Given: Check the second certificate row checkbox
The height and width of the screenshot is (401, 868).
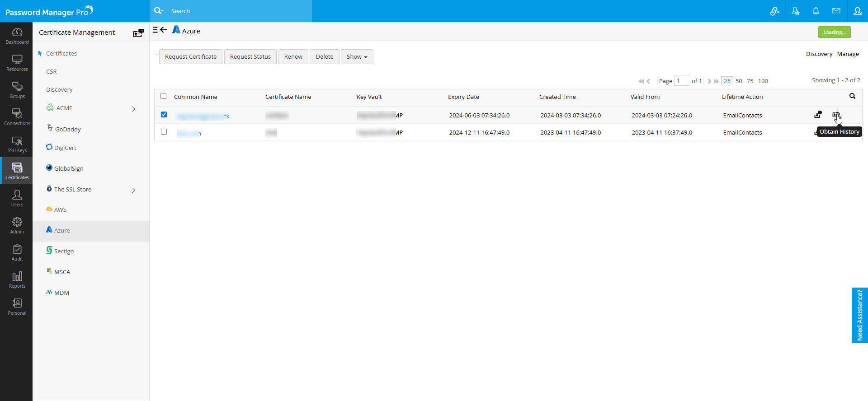Looking at the screenshot, I should 164,132.
